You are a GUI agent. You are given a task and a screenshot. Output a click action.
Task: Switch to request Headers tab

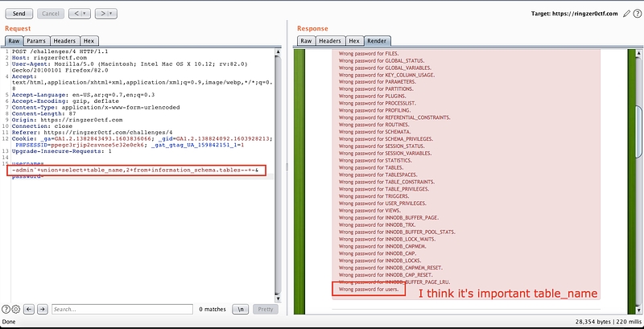point(64,40)
